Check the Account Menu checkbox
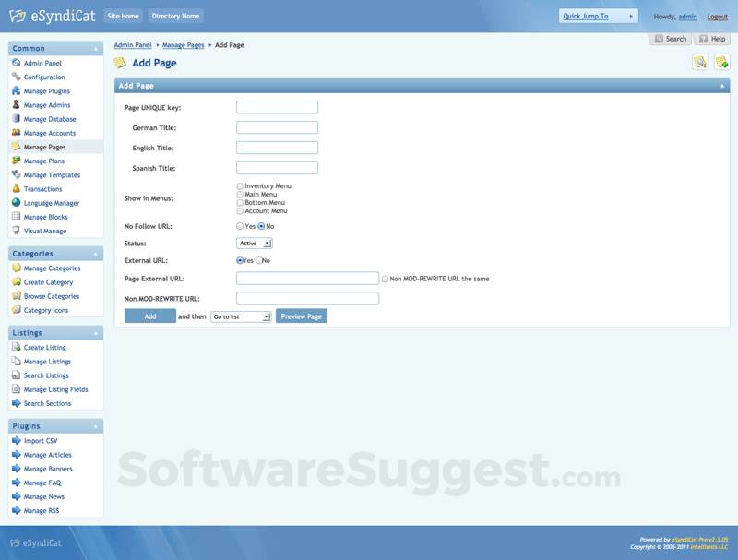Viewport: 738px width, 560px height. click(240, 211)
